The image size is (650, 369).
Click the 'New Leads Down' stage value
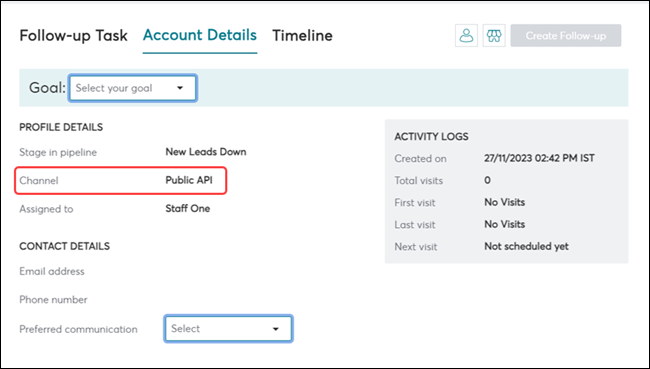(206, 152)
